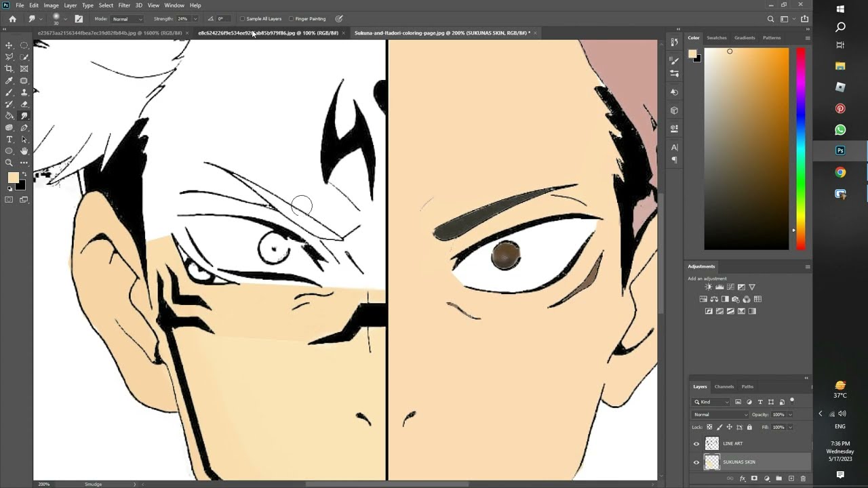Hide the SUKUNAS SKIN layer
The height and width of the screenshot is (488, 868).
(x=696, y=462)
